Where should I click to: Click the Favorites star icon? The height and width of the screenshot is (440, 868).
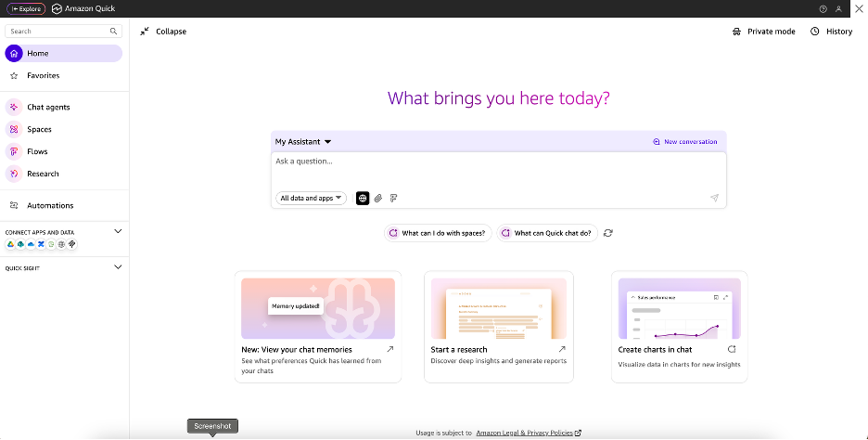(14, 75)
